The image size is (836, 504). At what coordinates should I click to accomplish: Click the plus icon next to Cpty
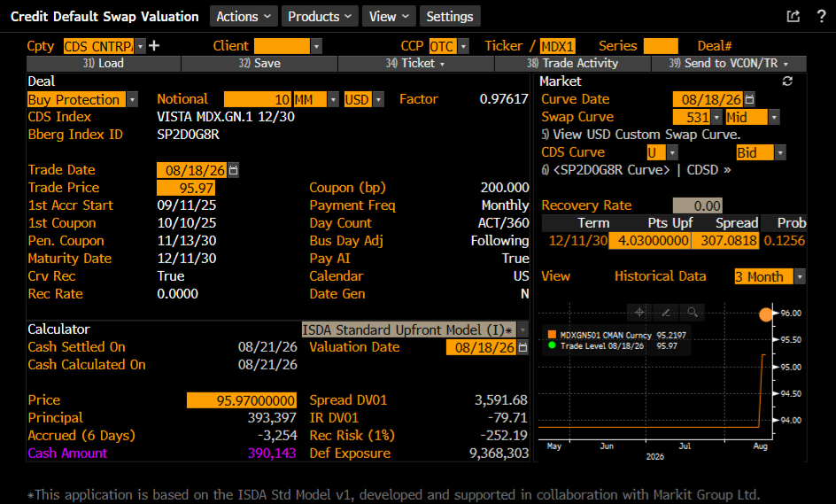[154, 46]
